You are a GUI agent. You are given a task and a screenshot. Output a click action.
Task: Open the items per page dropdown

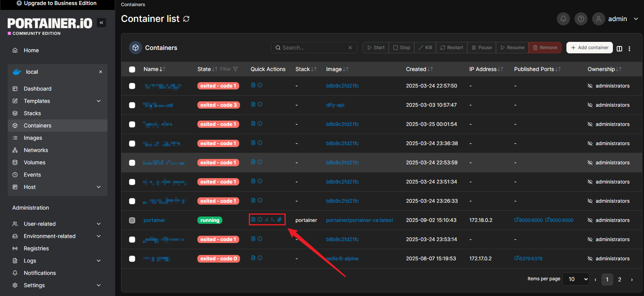[576, 279]
